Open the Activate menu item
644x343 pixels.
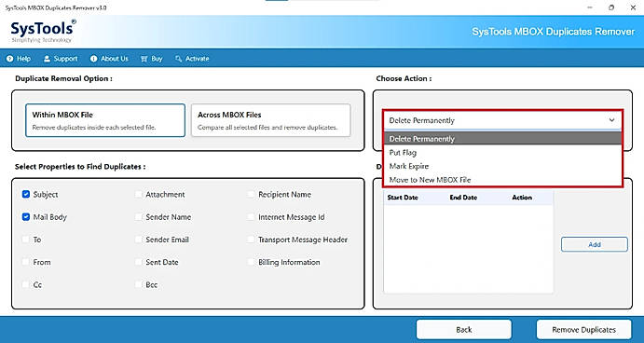click(192, 59)
